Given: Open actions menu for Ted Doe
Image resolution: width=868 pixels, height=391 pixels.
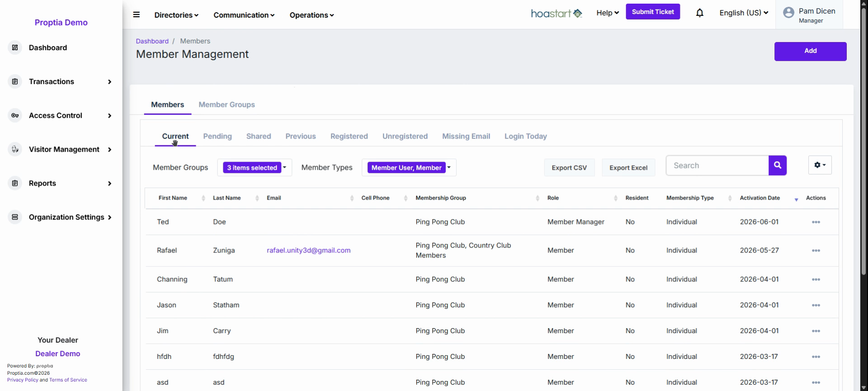Looking at the screenshot, I should pos(816,222).
